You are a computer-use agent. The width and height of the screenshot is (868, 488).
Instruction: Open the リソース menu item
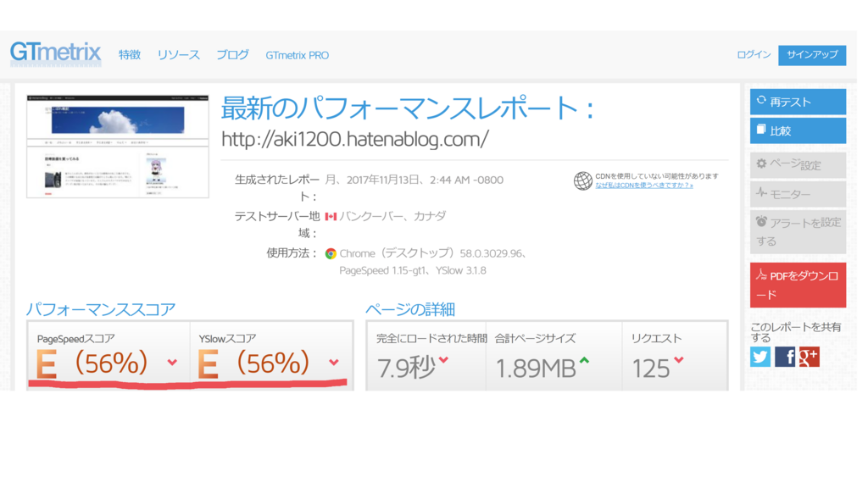click(x=178, y=55)
